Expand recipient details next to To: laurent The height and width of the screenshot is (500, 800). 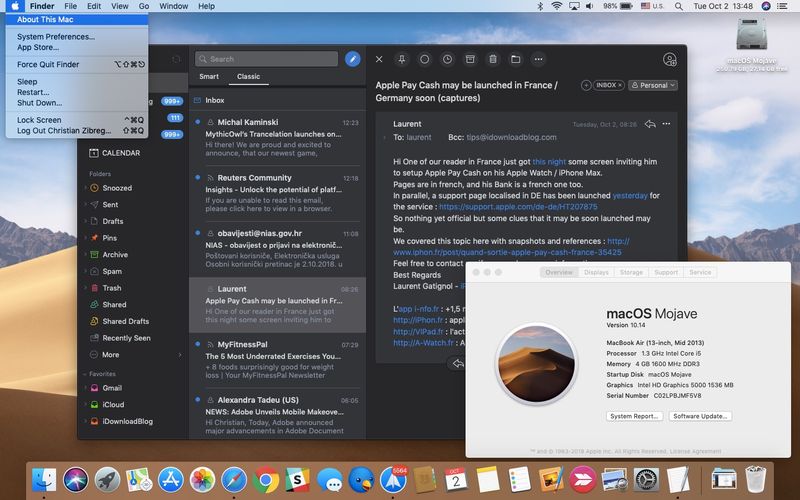(384, 137)
